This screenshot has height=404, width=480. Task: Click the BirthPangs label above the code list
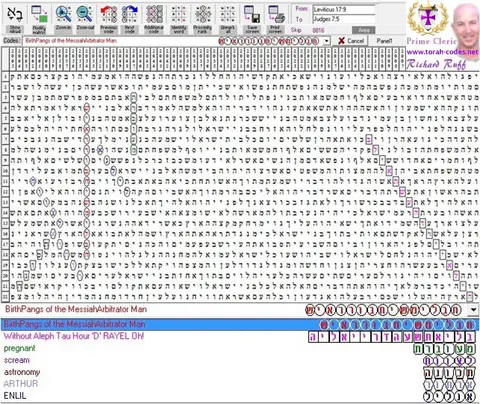click(76, 309)
